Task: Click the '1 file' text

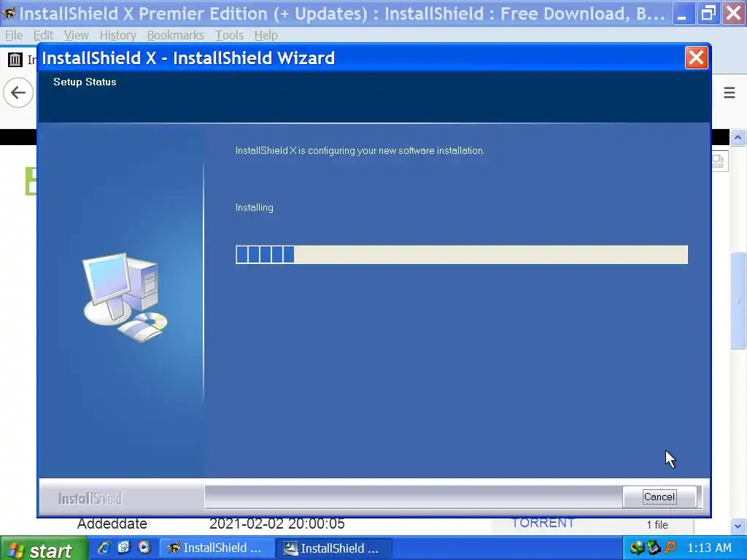Action: [x=657, y=525]
